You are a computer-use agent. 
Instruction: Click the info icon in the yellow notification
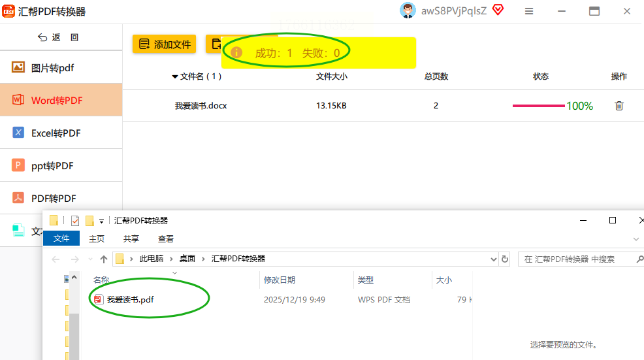(236, 53)
